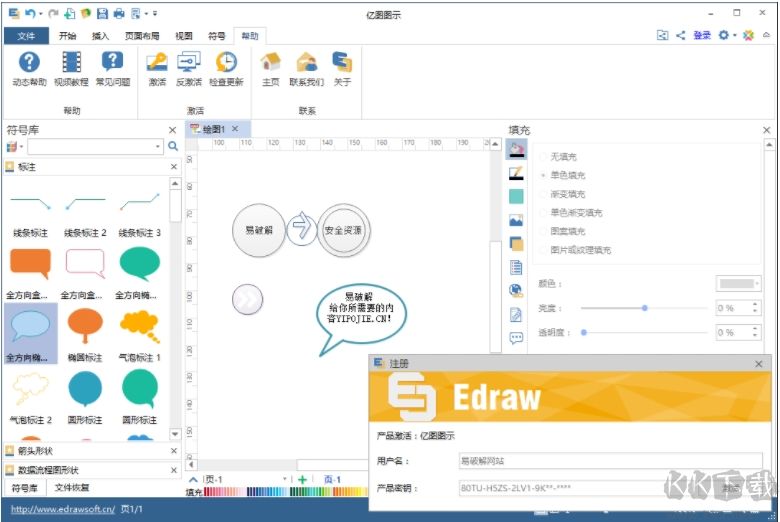Select 渐变填充 gradient fill option
The image size is (780, 522).
562,194
